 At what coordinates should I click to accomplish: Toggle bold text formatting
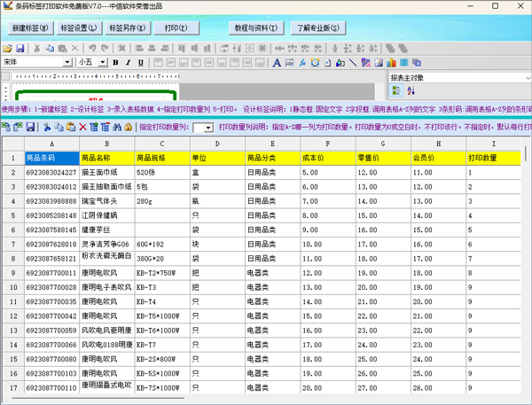pyautogui.click(x=115, y=63)
